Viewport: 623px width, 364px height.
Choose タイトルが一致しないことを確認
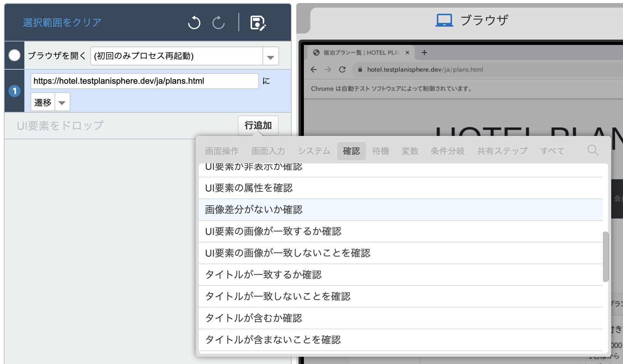pyautogui.click(x=401, y=297)
